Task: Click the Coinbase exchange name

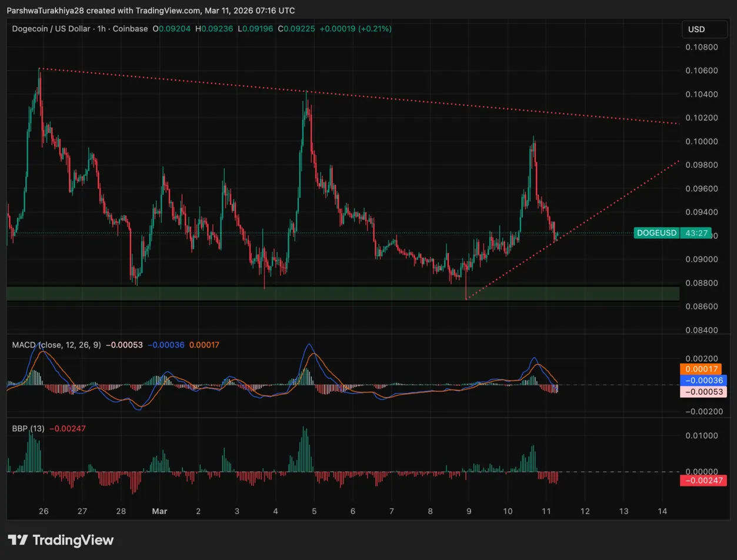Action: tap(130, 29)
